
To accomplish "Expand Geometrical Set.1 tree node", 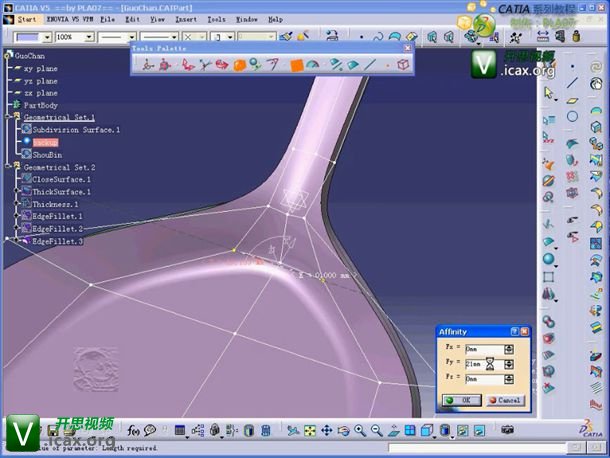I will coord(7,118).
